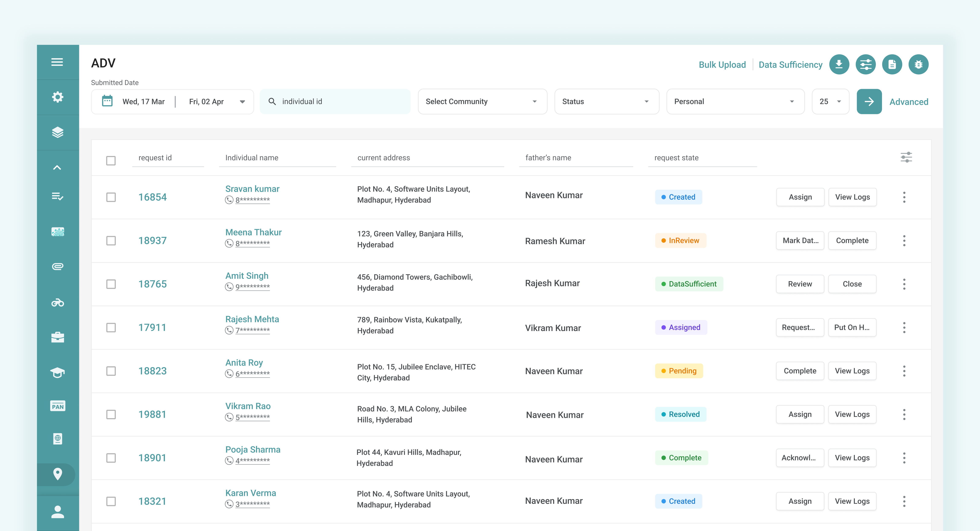Open the graduation cap icon in the sidebar
The width and height of the screenshot is (980, 531).
pos(57,372)
